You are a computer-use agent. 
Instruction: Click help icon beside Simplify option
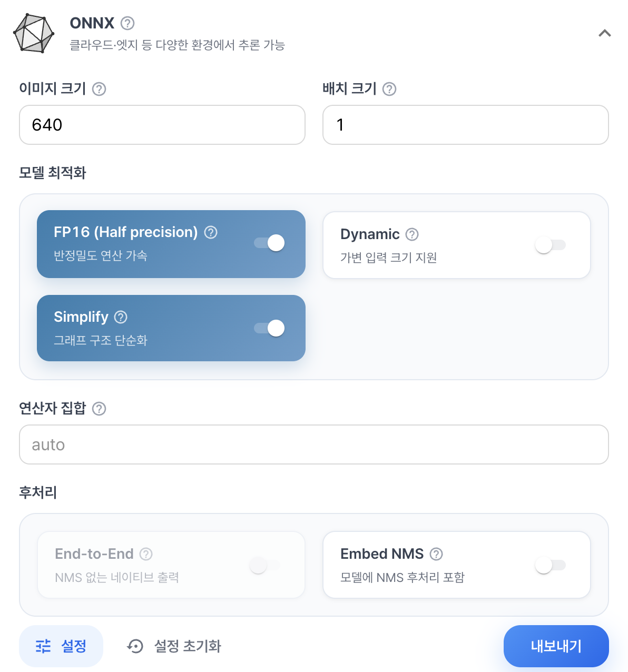121,317
